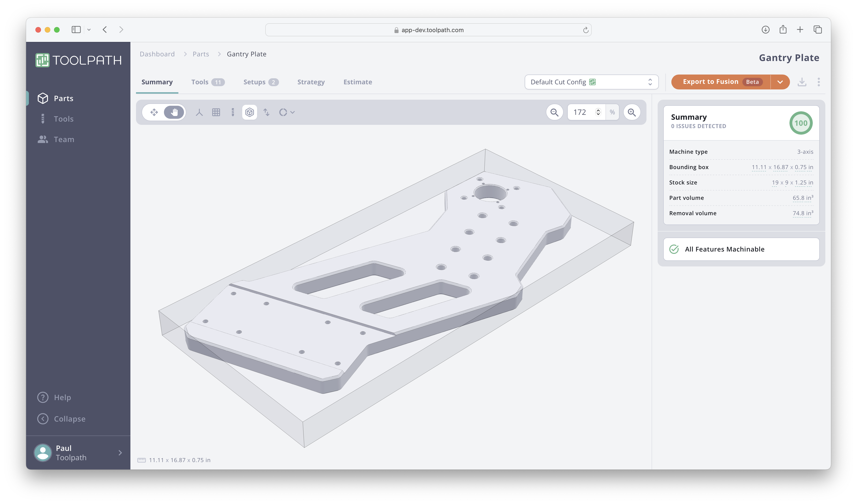The width and height of the screenshot is (857, 504).
Task: Click the hand/pan tool icon
Action: (174, 112)
